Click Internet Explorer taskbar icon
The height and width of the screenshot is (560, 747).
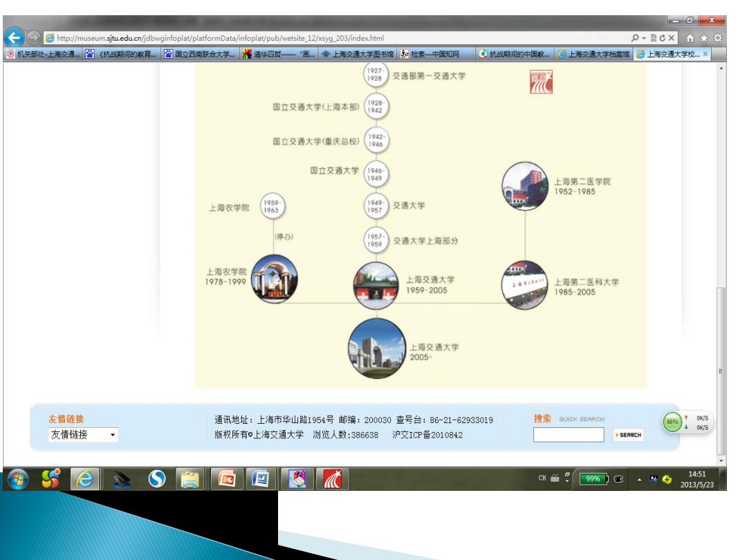pyautogui.click(x=85, y=478)
